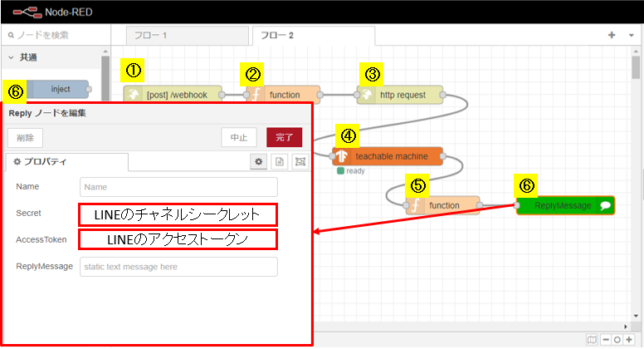Zoom in with plus icon

click(x=629, y=340)
